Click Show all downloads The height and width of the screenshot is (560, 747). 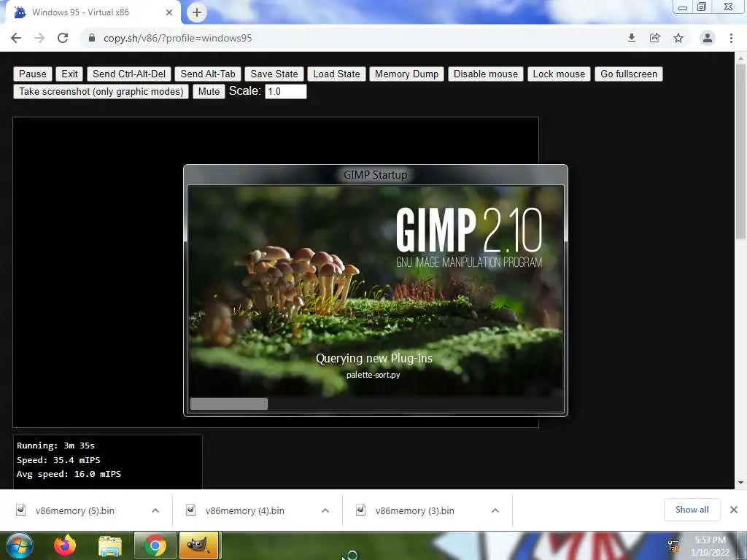click(x=692, y=510)
